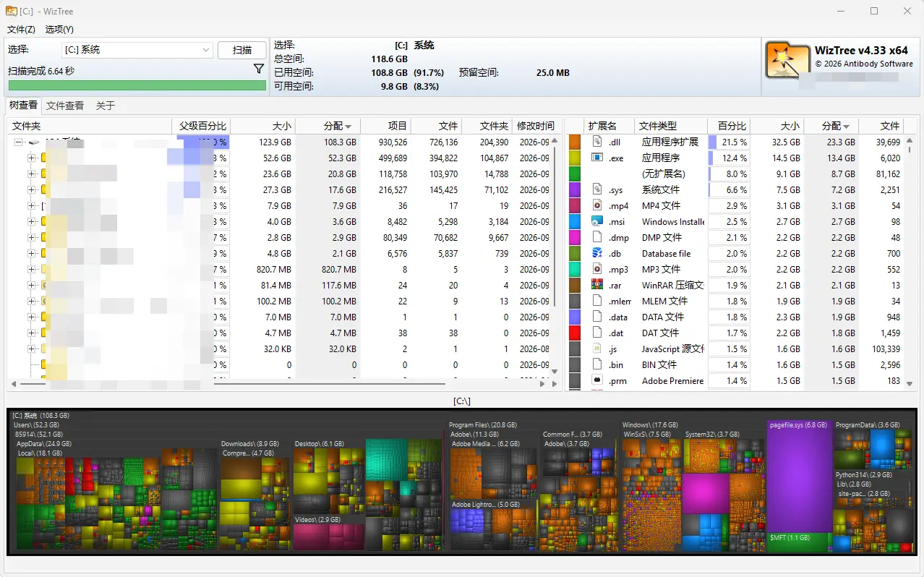Open the 关于 tab
The image size is (924, 577).
click(x=106, y=106)
